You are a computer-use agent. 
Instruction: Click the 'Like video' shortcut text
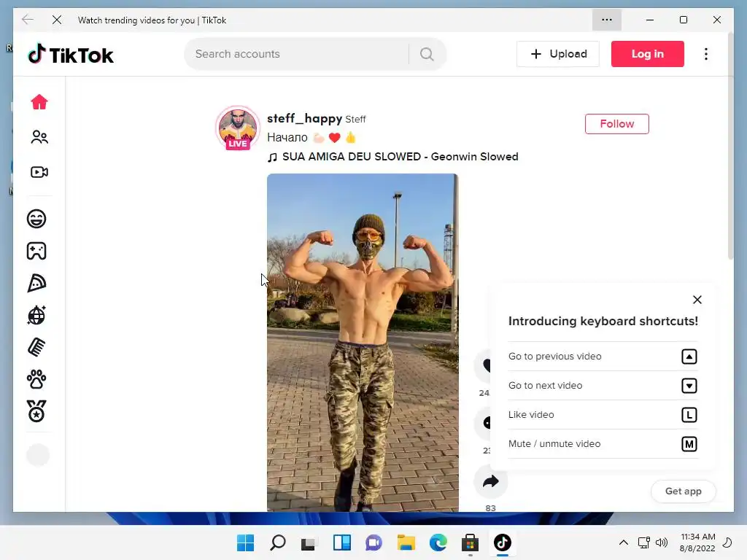[531, 415]
